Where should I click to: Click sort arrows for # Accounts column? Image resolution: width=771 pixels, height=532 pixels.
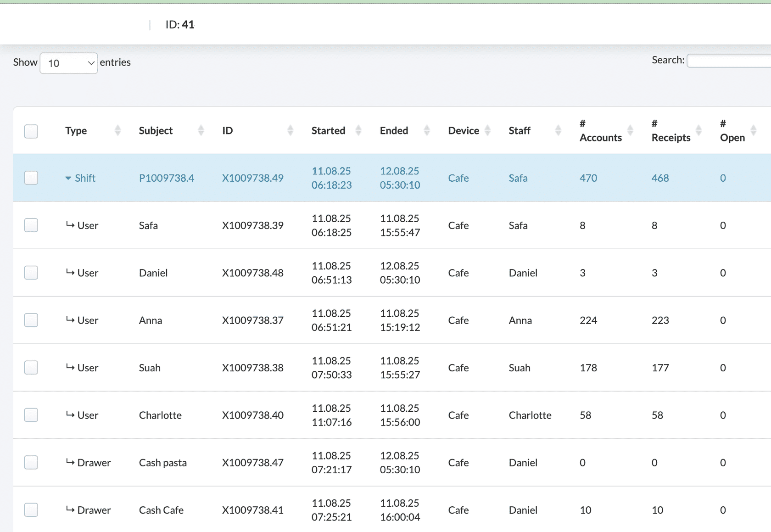pyautogui.click(x=630, y=131)
